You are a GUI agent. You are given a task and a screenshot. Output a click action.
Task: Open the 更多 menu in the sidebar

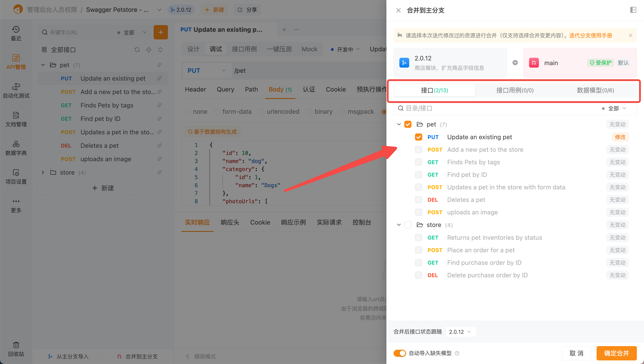pyautogui.click(x=16, y=206)
